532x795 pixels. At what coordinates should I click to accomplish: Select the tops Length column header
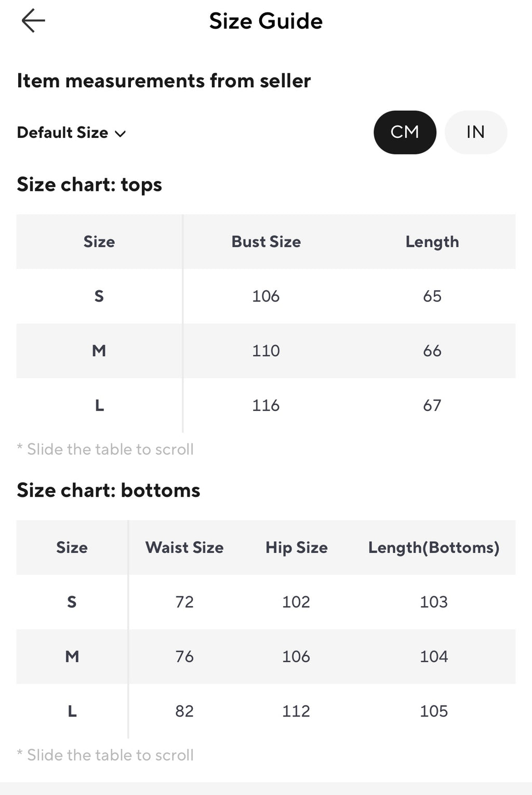pos(432,242)
